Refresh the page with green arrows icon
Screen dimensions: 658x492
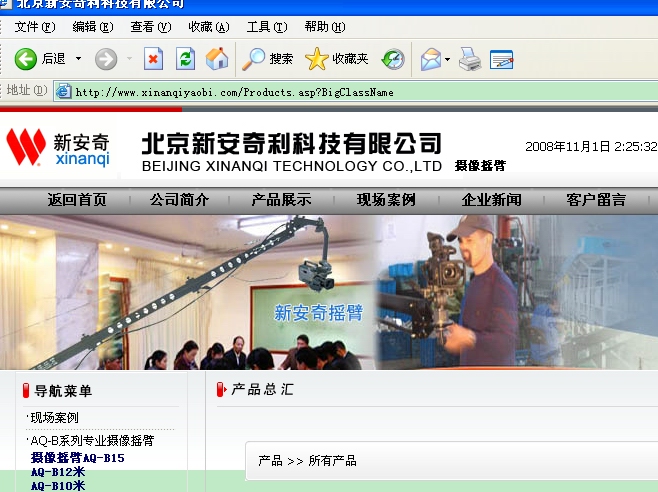[x=185, y=59]
